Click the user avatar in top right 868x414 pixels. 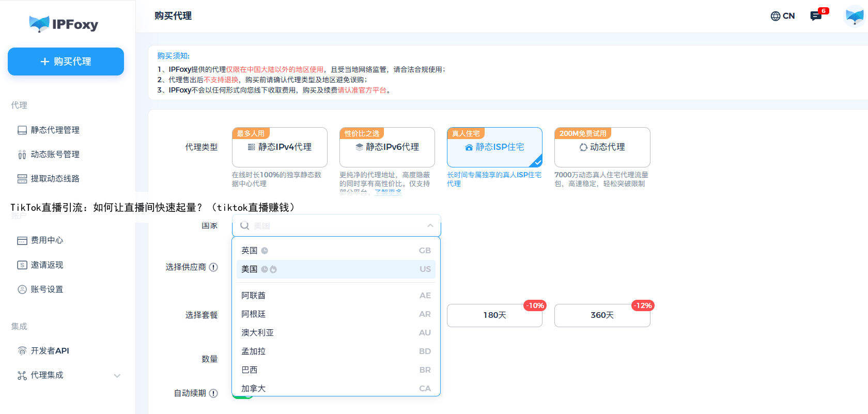pos(854,16)
